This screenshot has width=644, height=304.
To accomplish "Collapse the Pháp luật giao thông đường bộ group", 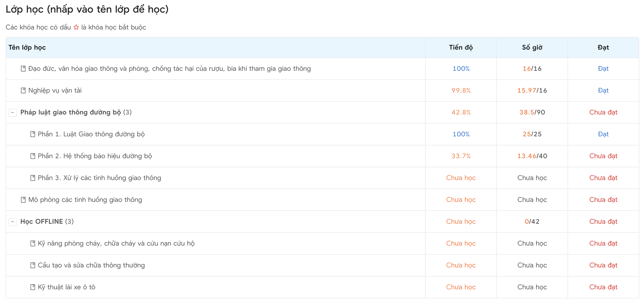I will click(13, 113).
